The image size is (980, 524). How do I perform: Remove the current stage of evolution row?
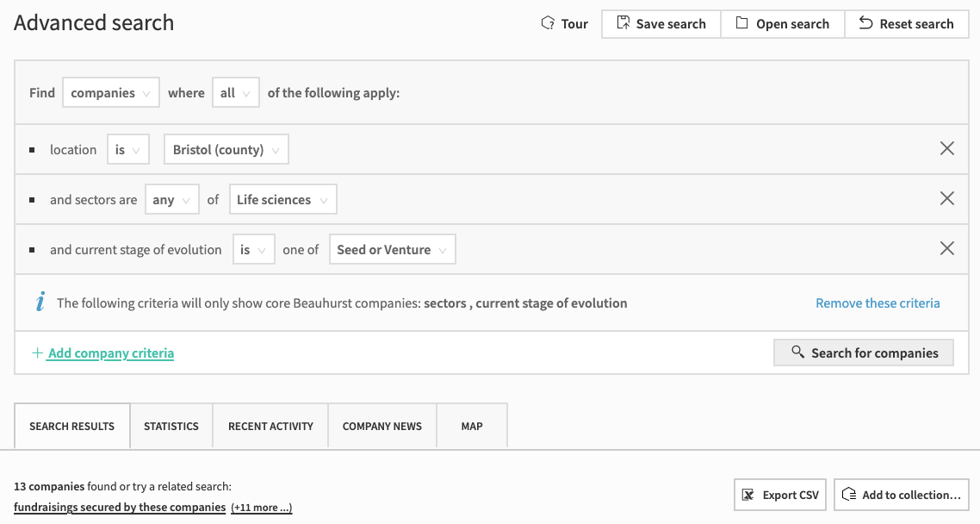point(946,249)
